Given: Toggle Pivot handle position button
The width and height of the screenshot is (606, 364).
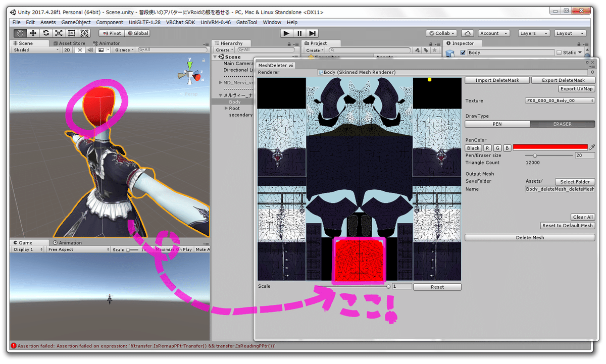Looking at the screenshot, I should pyautogui.click(x=111, y=33).
